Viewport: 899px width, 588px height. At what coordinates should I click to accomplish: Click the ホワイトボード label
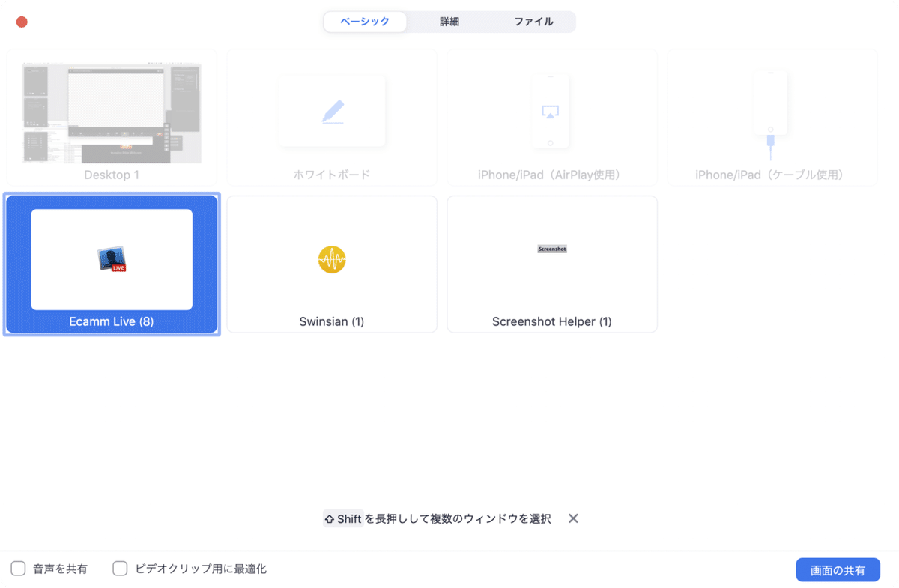(332, 175)
